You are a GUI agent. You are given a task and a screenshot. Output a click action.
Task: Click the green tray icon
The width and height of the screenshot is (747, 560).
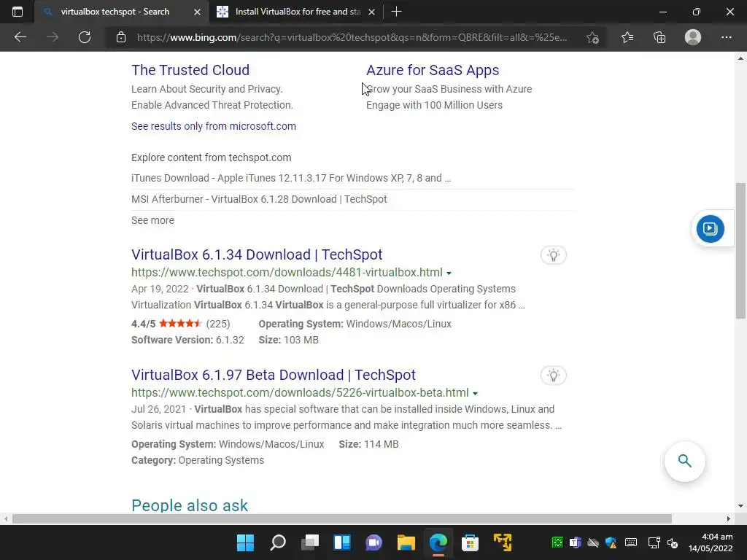coord(557,542)
